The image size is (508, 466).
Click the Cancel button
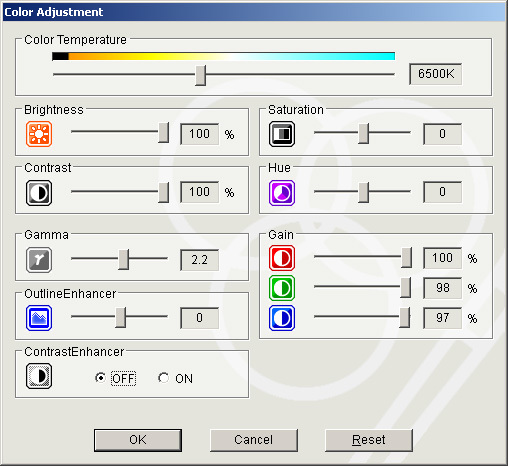tap(254, 440)
